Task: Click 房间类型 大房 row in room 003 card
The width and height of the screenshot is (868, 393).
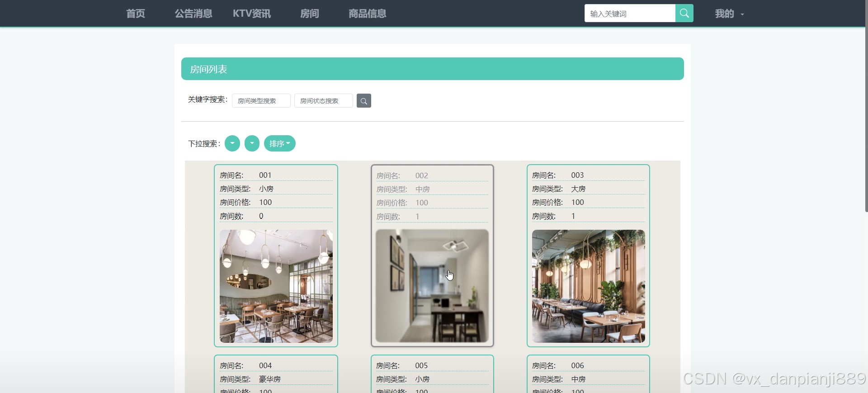Action: coord(589,189)
